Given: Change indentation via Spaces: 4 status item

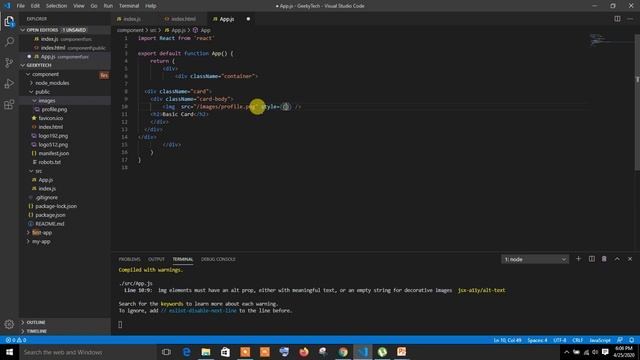Looking at the screenshot, I should 537,340.
